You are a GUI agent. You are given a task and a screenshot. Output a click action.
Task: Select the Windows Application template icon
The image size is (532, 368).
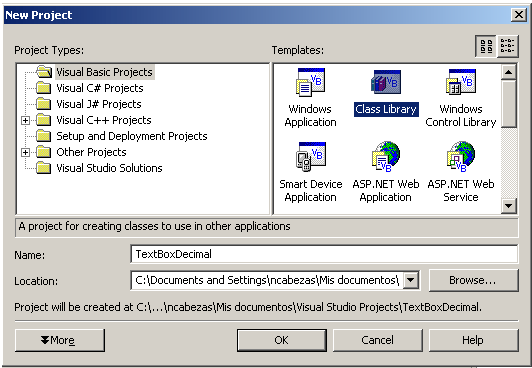(310, 82)
